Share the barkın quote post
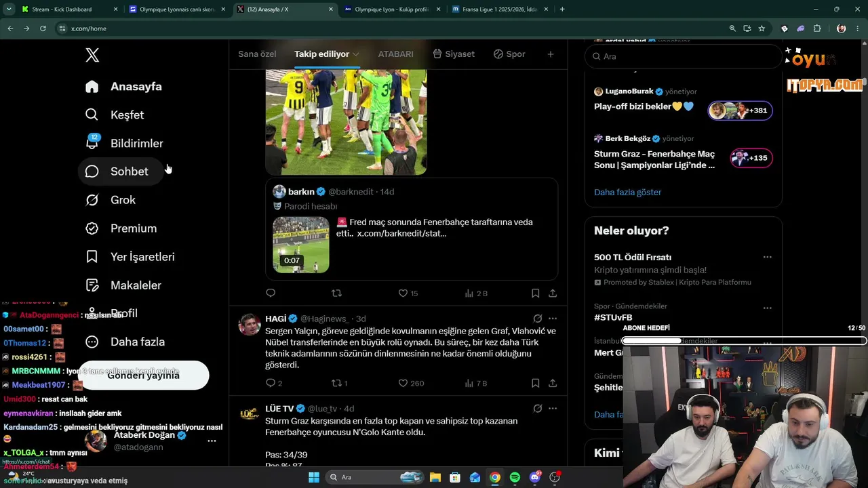 click(x=553, y=293)
